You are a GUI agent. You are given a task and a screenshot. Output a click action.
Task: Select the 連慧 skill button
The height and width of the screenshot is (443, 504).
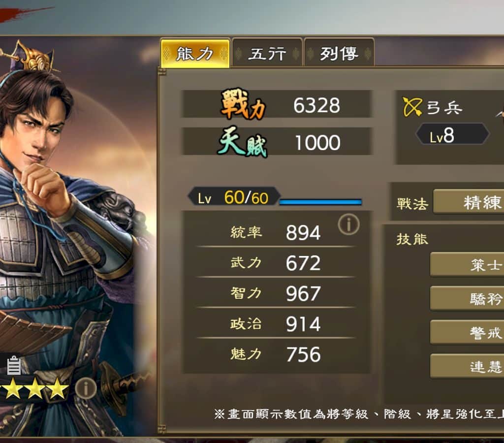467,367
